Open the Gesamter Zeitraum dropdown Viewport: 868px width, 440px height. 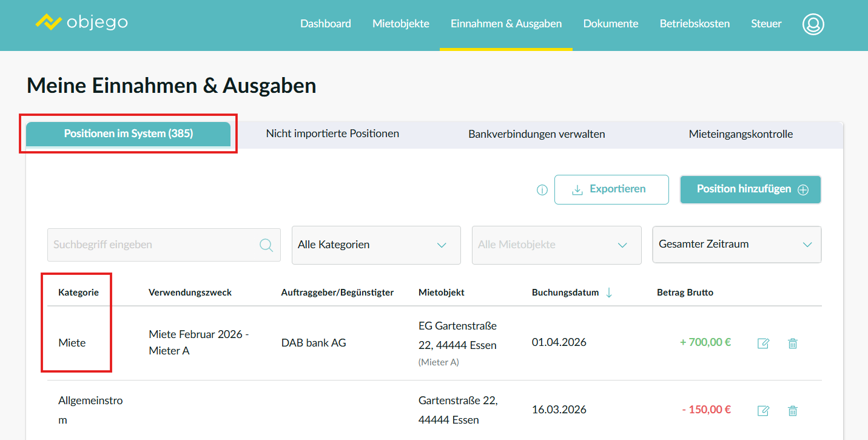[x=736, y=245]
